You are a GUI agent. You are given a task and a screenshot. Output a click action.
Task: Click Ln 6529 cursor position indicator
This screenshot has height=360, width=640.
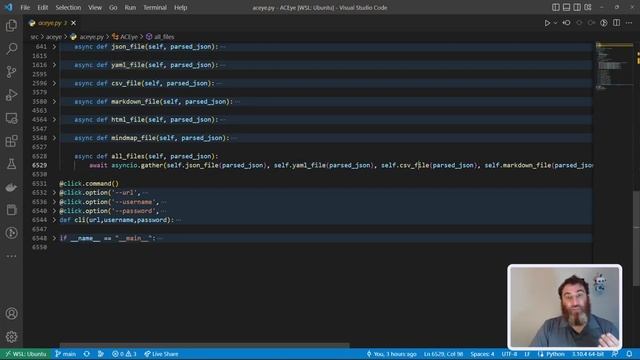443,354
